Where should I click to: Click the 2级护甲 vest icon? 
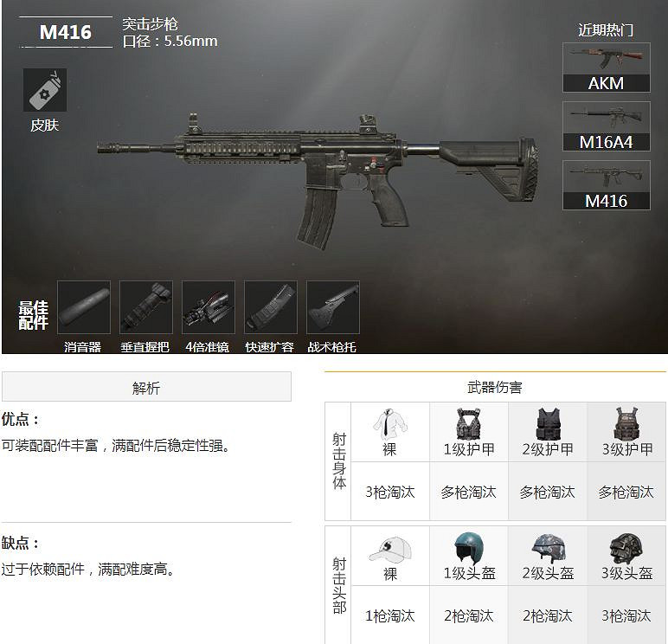pyautogui.click(x=548, y=423)
